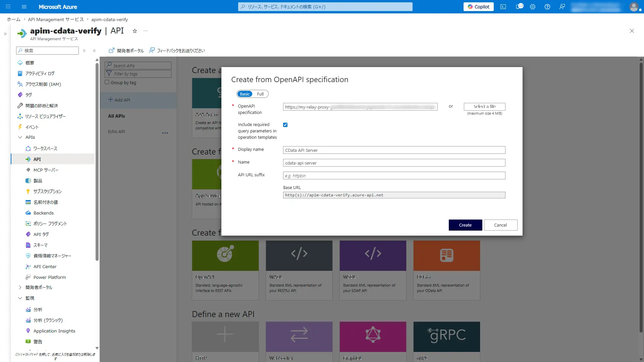Favorite apim-cdata-verify with the star icon
This screenshot has height=362, width=644.
point(135,31)
